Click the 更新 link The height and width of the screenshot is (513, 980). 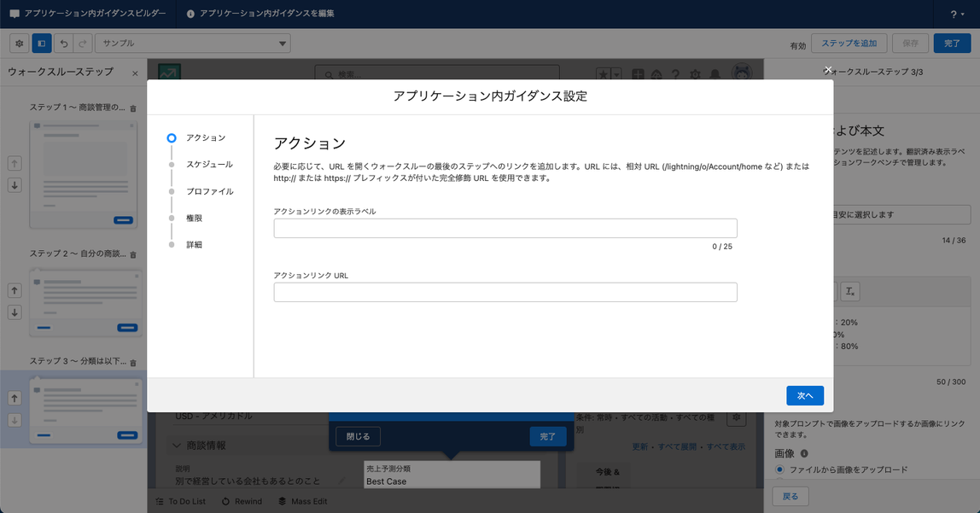[639, 446]
